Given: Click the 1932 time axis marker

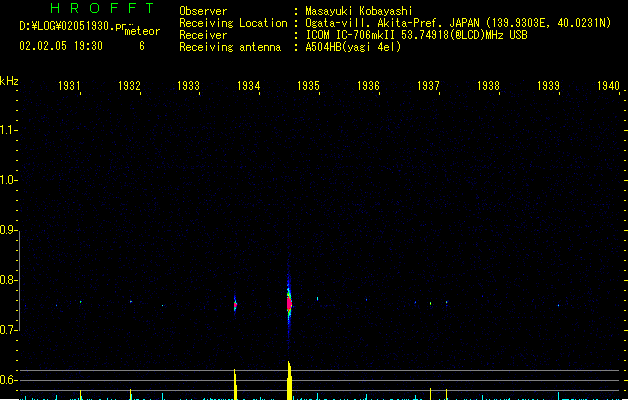Looking at the screenshot, I should point(129,86).
